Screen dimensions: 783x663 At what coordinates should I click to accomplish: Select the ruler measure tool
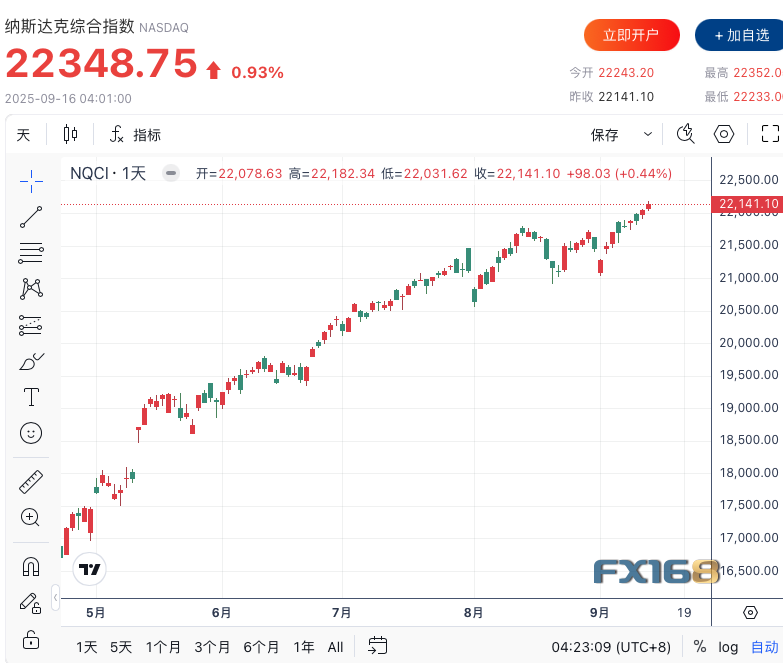click(x=31, y=482)
